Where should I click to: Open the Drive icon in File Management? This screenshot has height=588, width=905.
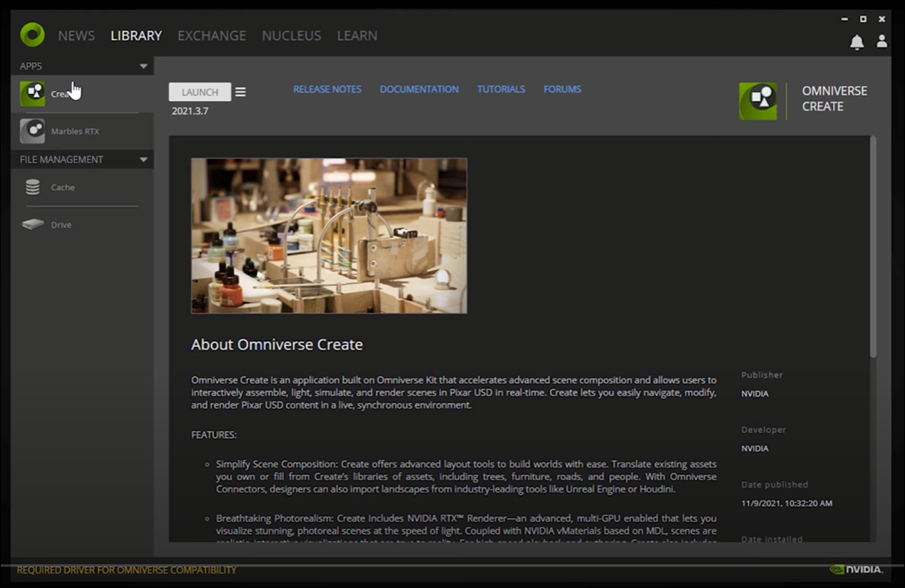pos(33,225)
